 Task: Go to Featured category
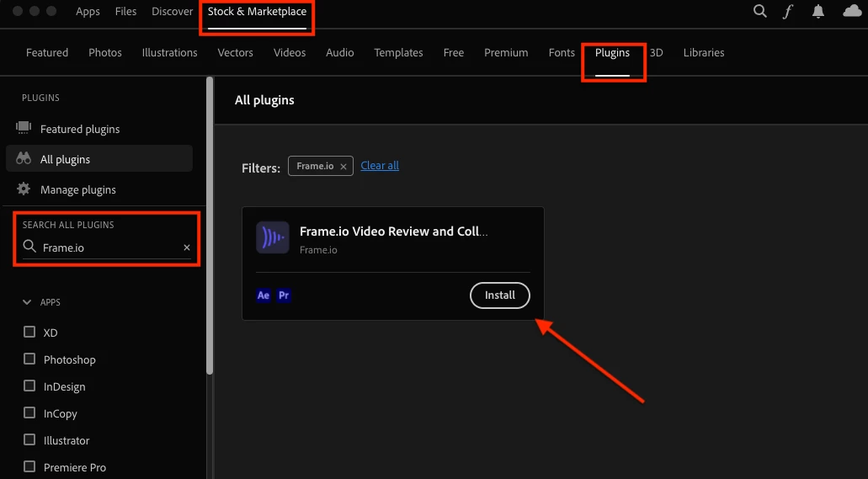coord(47,52)
